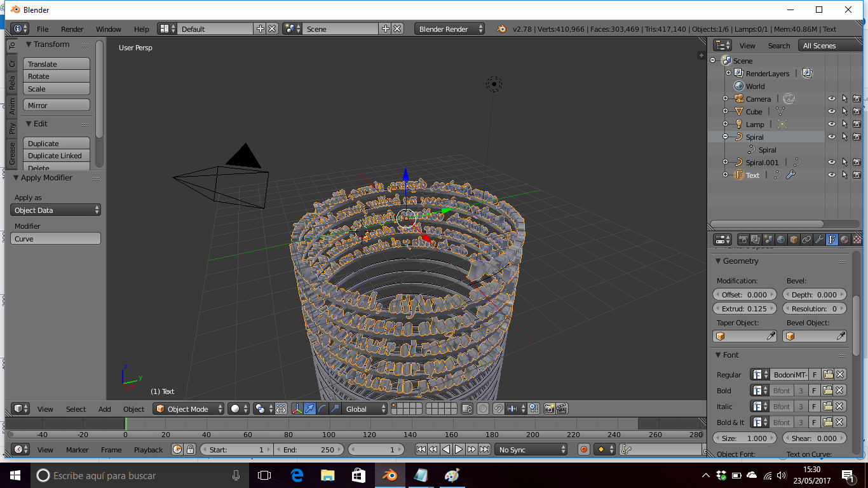Open the Render properties tab camera icon
The width and height of the screenshot is (868, 488).
tap(743, 240)
